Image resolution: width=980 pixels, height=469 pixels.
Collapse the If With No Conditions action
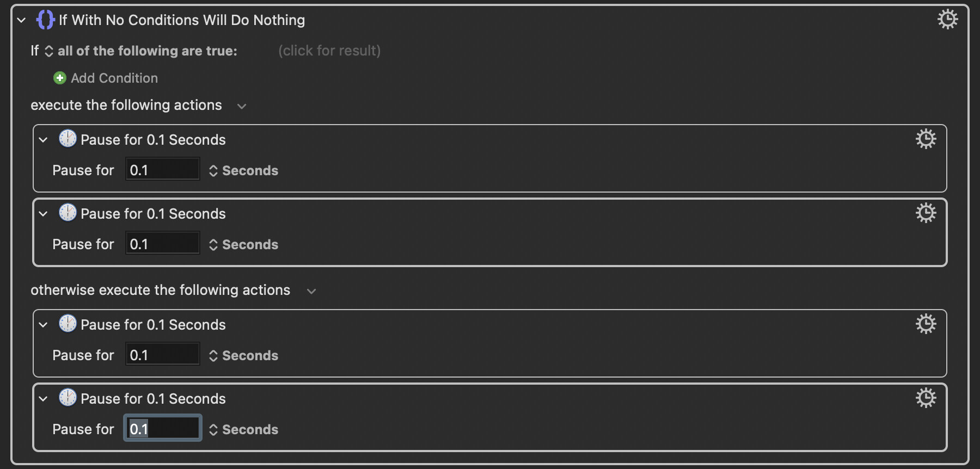click(21, 21)
